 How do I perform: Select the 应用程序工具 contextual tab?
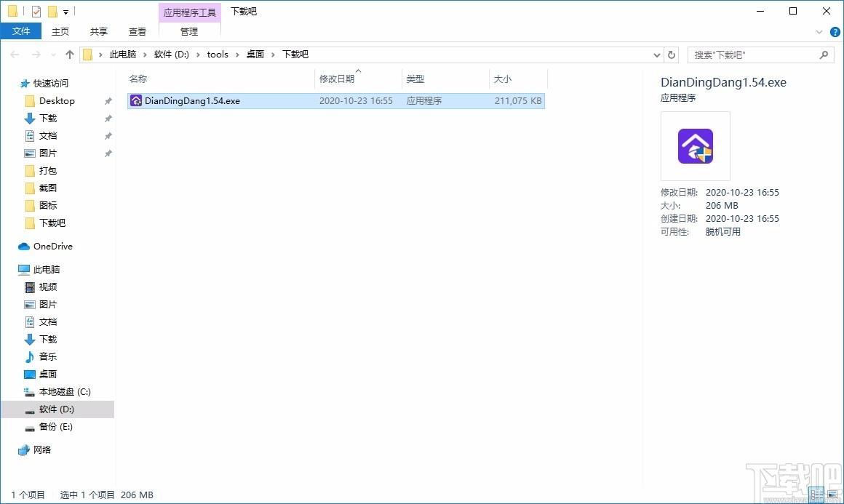point(189,12)
